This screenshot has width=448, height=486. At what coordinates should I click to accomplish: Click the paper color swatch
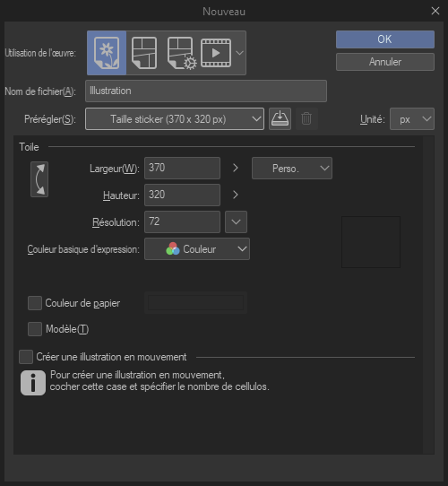coord(196,302)
